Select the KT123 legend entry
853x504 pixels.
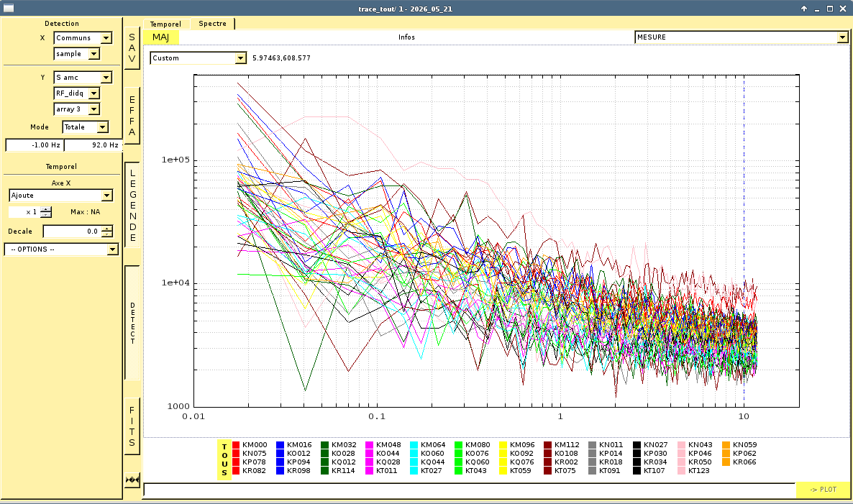point(699,471)
